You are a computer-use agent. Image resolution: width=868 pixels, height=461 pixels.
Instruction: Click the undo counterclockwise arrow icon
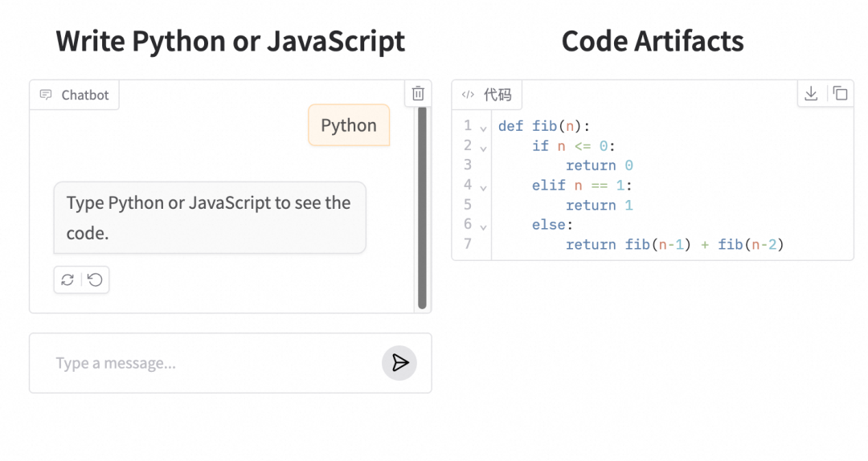[95, 280]
